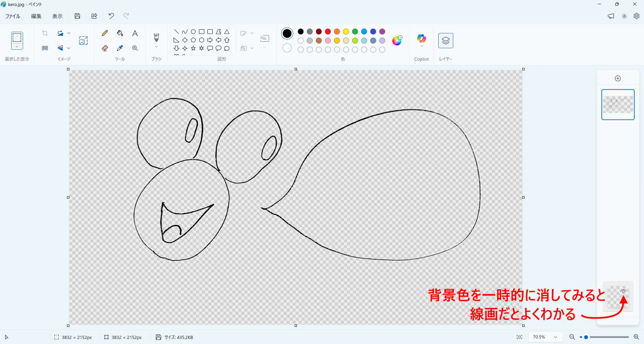Pick the red color swatch

click(x=328, y=32)
